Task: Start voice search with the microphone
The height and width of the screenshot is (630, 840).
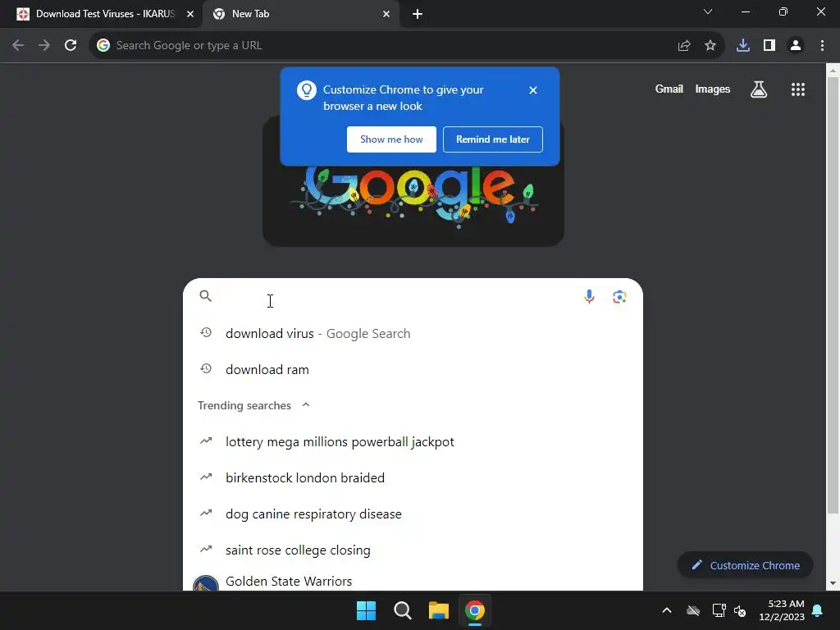Action: pos(589,296)
